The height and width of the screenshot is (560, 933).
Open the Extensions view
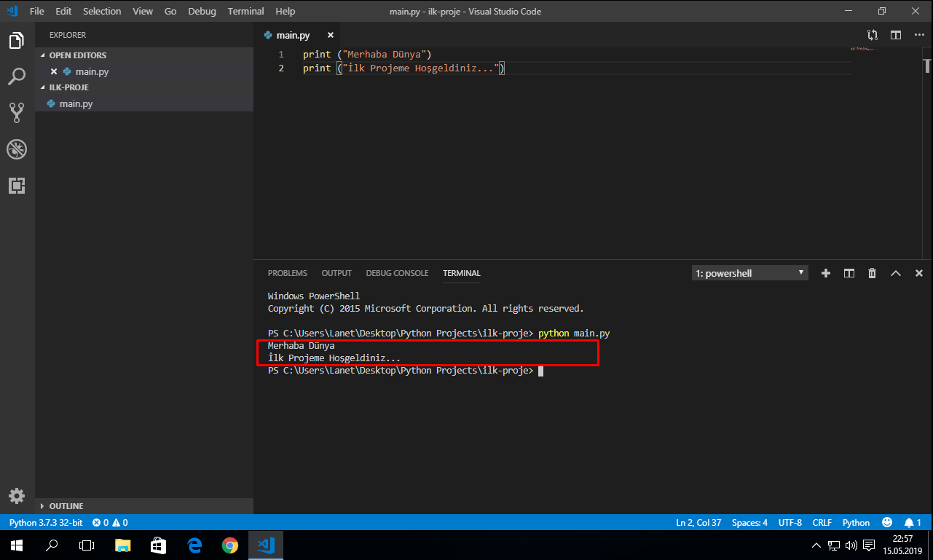[x=17, y=186]
